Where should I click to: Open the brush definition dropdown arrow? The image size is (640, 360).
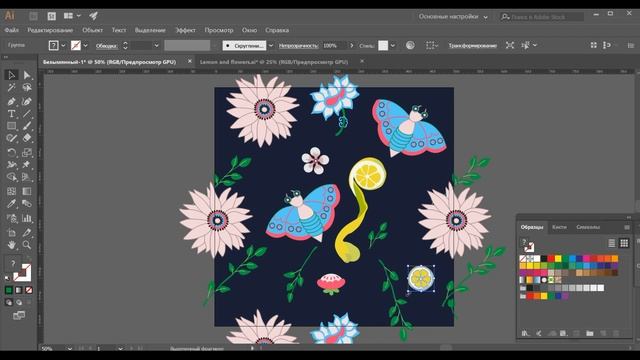click(x=271, y=45)
